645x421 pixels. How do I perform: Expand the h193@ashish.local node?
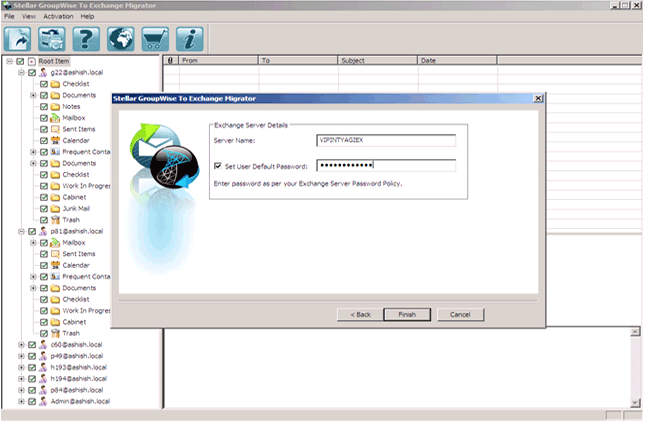[x=21, y=368]
